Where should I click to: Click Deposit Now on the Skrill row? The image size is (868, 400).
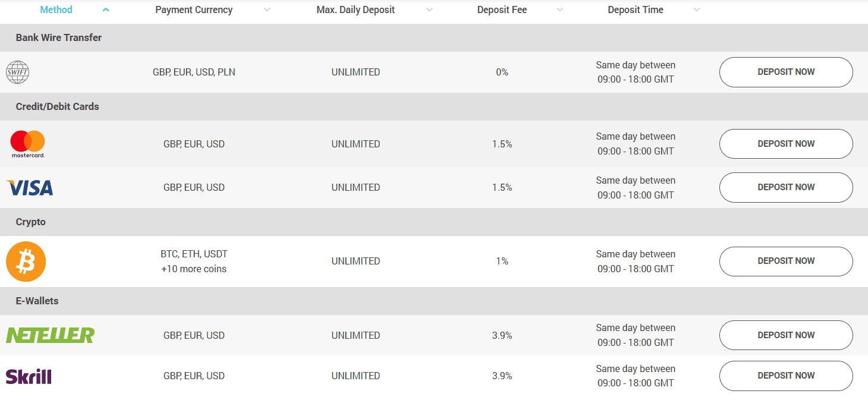coord(786,375)
